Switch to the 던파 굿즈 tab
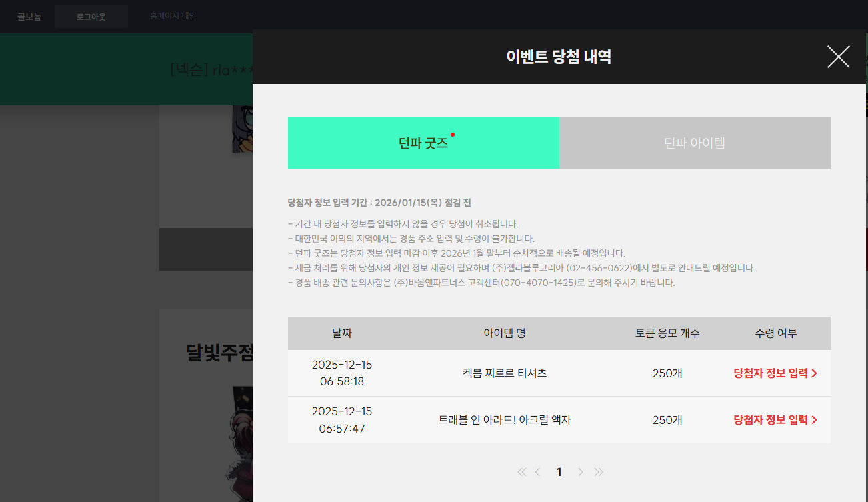Image resolution: width=868 pixels, height=502 pixels. [x=423, y=143]
